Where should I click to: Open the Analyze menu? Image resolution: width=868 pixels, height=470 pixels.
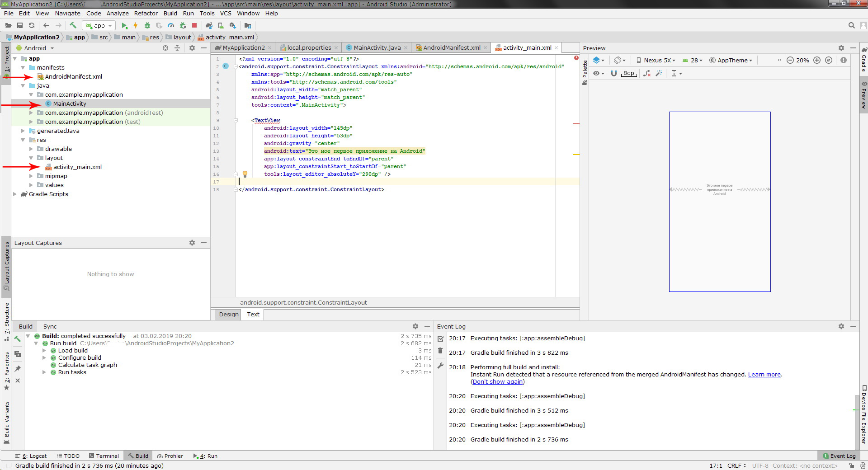[x=118, y=13]
